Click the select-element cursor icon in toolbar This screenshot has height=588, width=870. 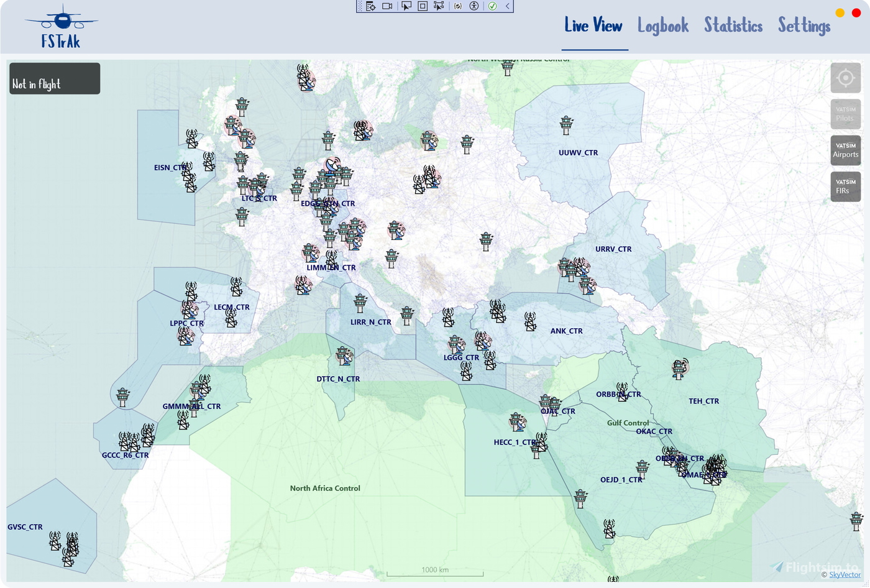point(406,6)
